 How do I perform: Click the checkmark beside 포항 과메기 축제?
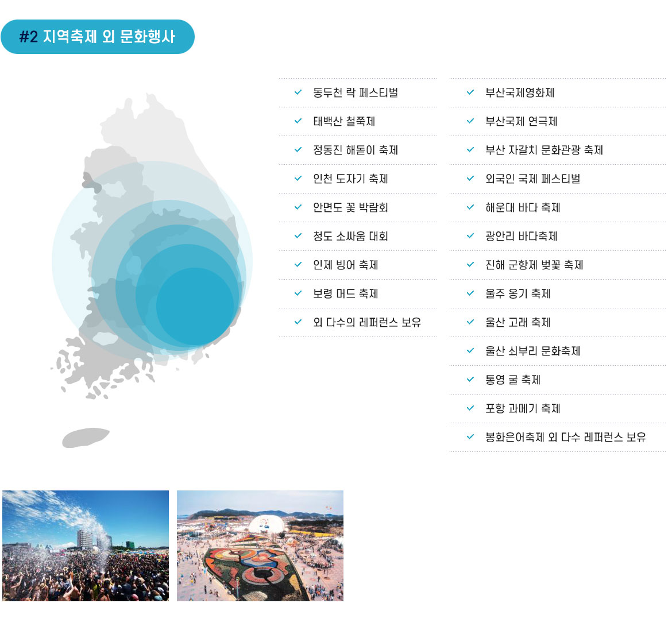tap(470, 408)
